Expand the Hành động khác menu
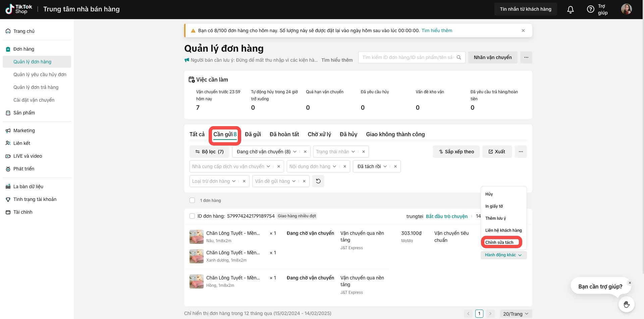Image resolution: width=644 pixels, height=319 pixels. (503, 255)
